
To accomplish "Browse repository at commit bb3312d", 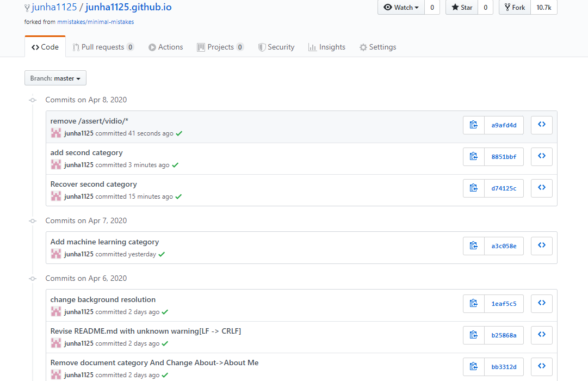I will pos(542,367).
